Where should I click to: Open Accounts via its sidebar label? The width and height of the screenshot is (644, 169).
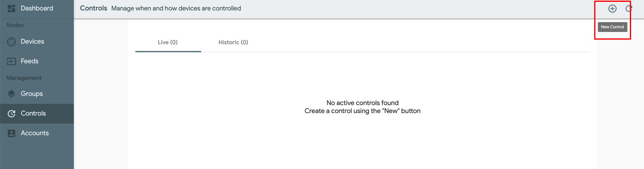[x=35, y=133]
